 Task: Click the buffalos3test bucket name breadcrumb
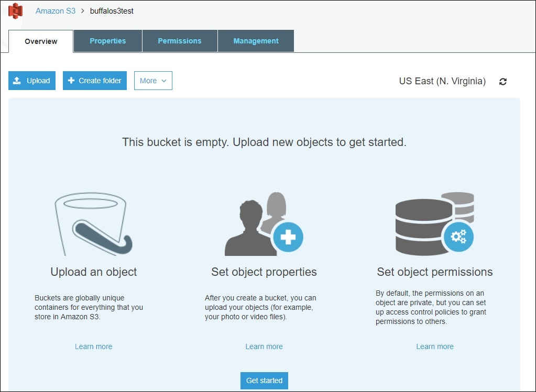pyautogui.click(x=112, y=10)
